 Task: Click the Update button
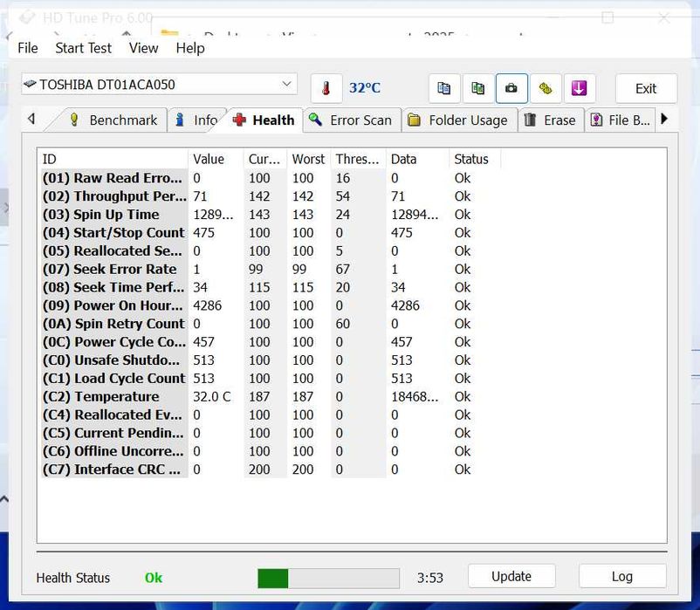click(x=511, y=577)
